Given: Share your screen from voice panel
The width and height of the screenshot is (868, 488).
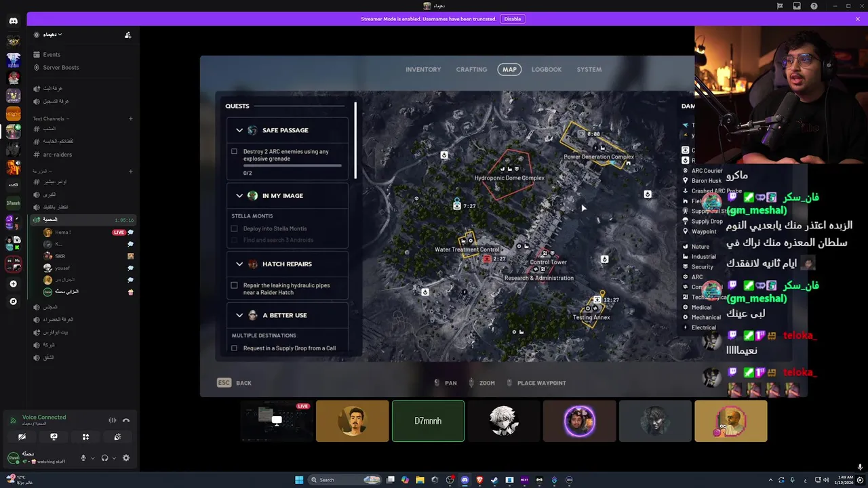Looking at the screenshot, I should click(54, 437).
